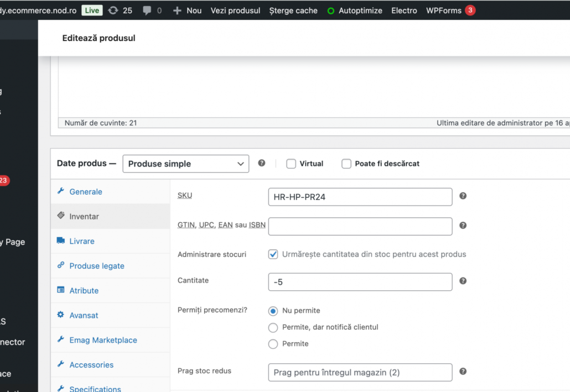
Task: Click the updates refresh icon showing 25
Action: (x=113, y=11)
